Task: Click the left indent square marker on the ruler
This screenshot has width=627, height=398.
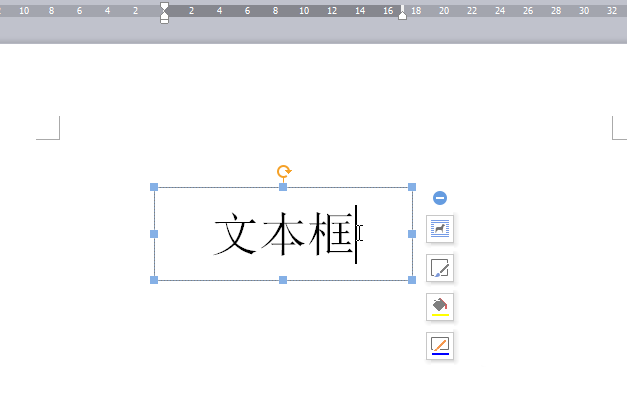Action: click(x=164, y=21)
